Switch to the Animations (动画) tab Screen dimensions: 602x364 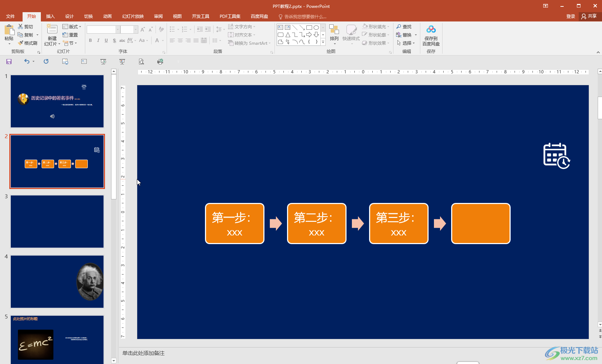107,16
